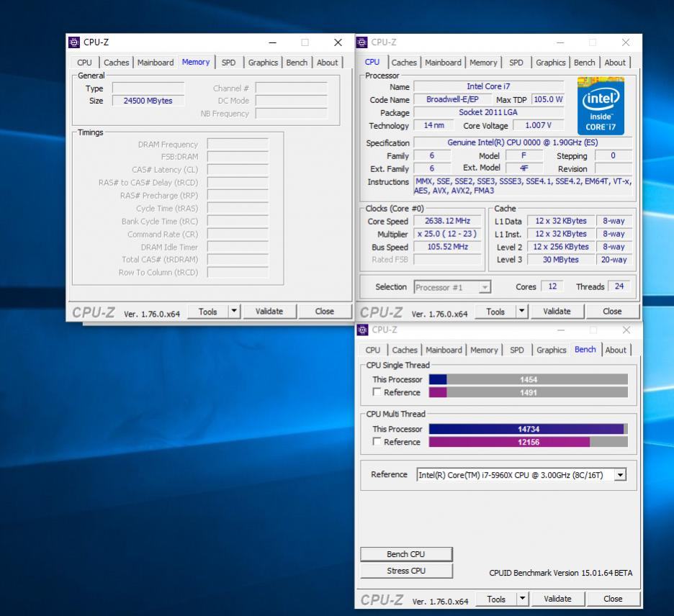Screen dimensions: 674x616
Task: Open Bench tab in CPU window
Action: [585, 63]
